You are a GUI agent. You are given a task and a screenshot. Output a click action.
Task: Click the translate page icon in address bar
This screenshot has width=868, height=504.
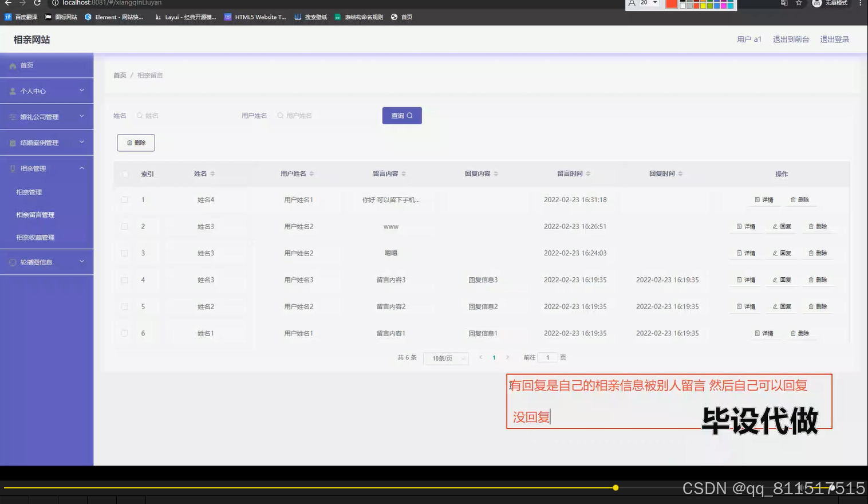coord(784,3)
